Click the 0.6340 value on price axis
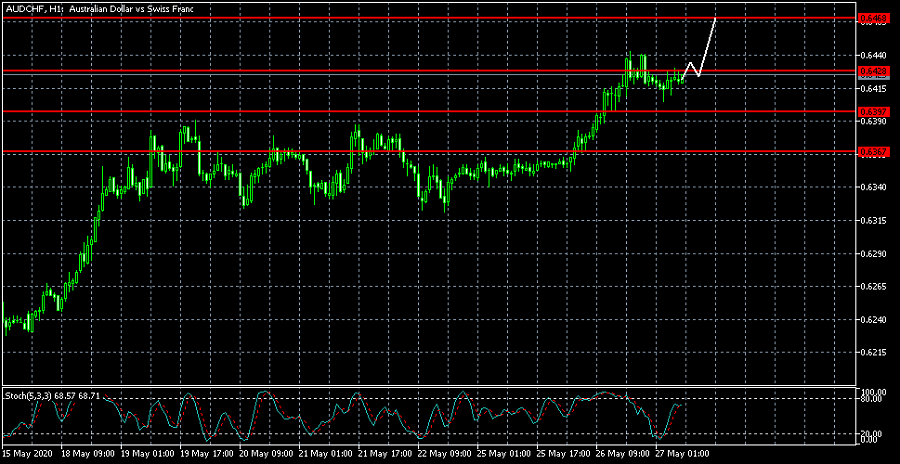900x464 pixels. [x=874, y=187]
